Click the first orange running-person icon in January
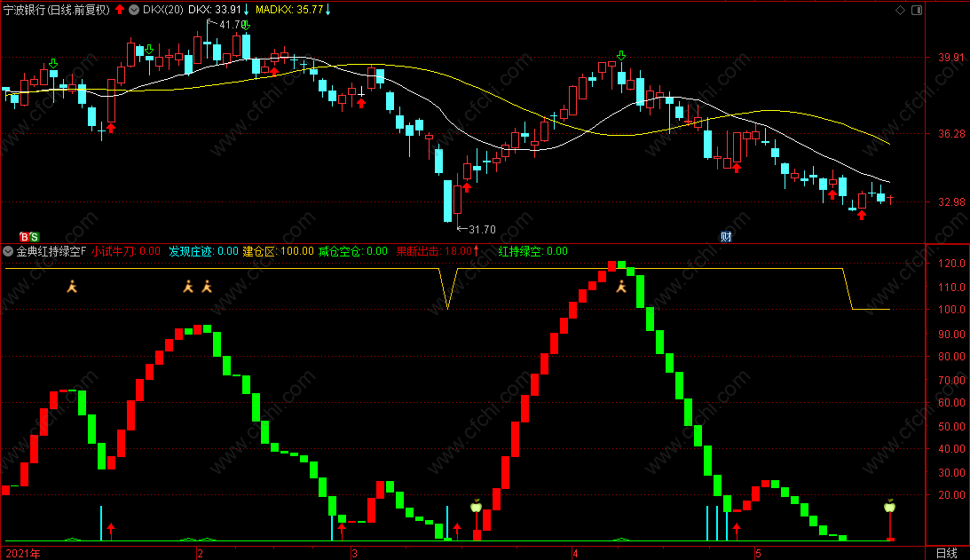 pyautogui.click(x=72, y=286)
